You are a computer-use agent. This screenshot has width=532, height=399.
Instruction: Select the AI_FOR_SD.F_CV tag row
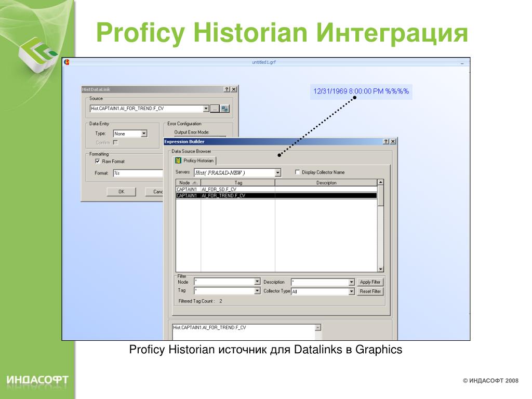[276, 189]
